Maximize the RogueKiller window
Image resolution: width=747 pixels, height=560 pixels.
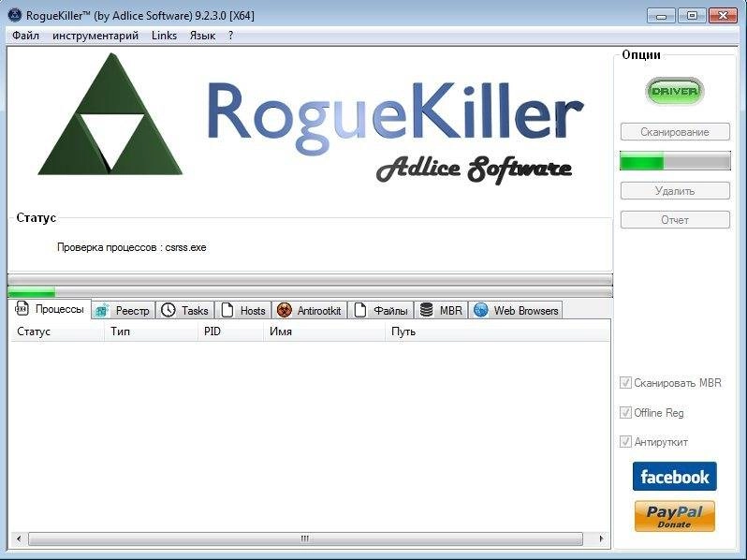[x=692, y=16]
